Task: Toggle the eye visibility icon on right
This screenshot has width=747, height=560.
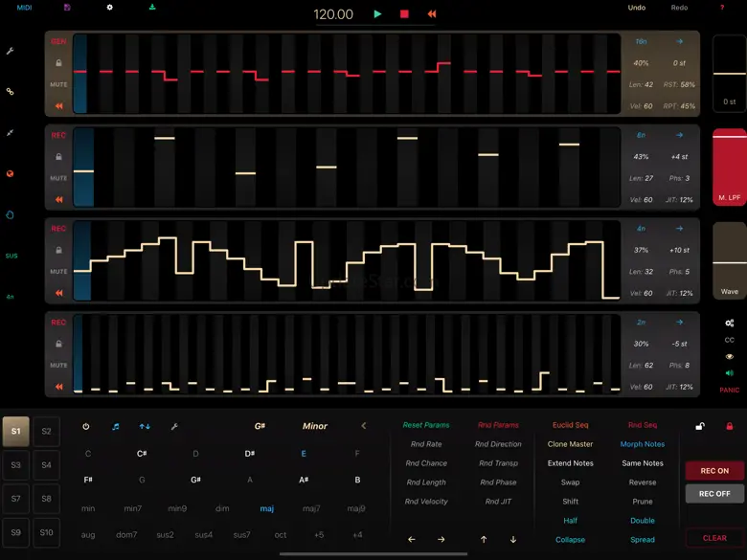Action: point(730,357)
